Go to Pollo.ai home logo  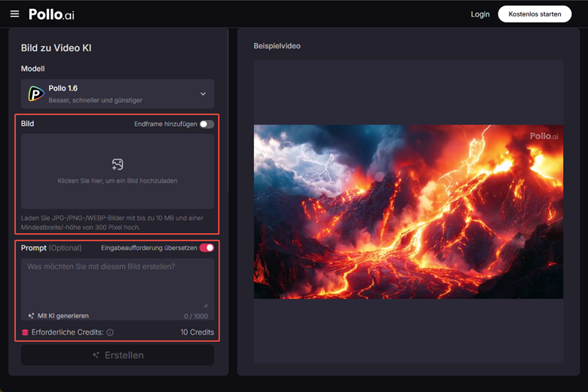coord(51,14)
